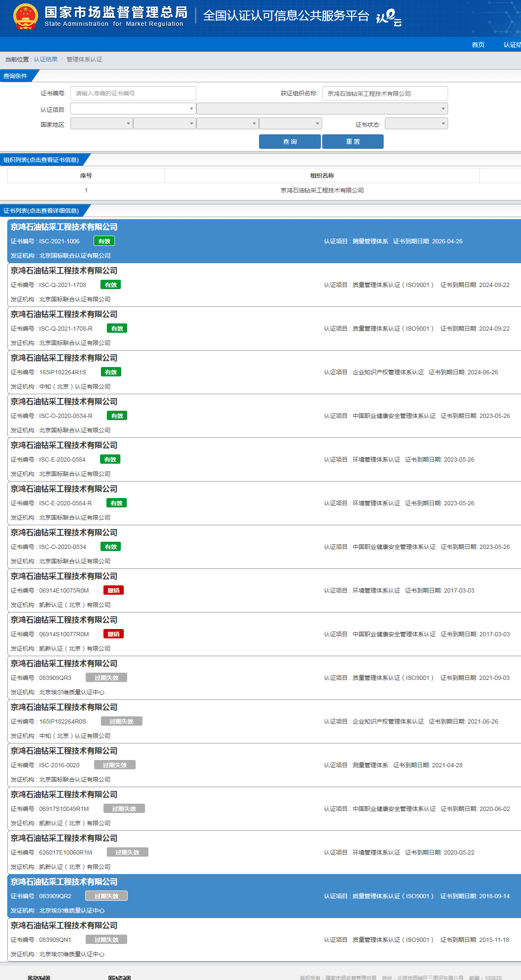Click issuer 中知（北京）认证有限公司 under 165IP182264R1S
Screen dimensions: 521x980
[75, 387]
